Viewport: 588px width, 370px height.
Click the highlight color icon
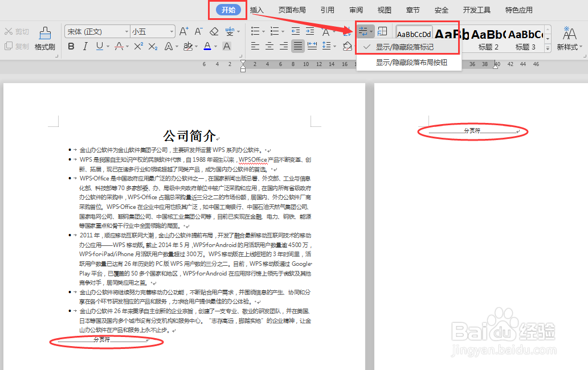pyautogui.click(x=189, y=46)
